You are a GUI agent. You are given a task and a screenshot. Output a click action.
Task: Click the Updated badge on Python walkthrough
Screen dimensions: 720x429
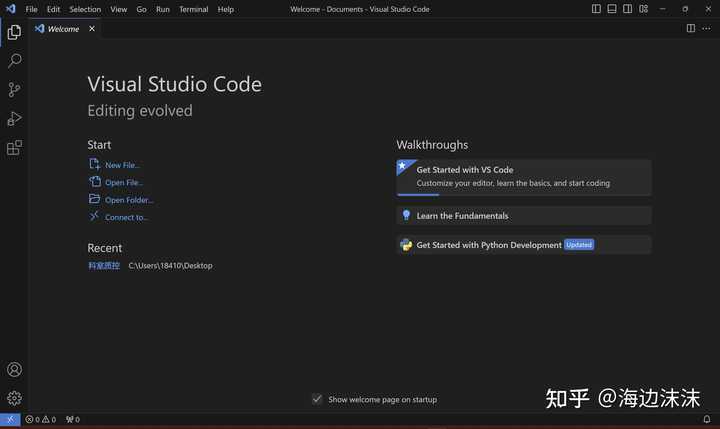point(579,245)
